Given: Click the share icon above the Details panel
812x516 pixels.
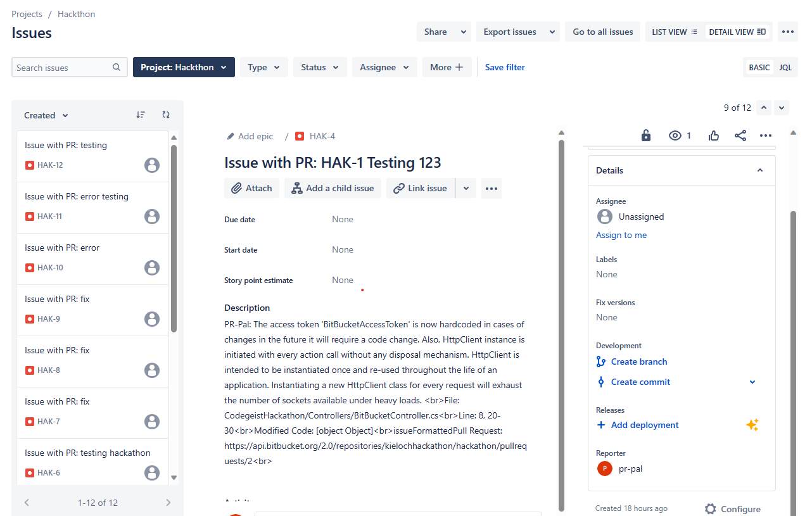Looking at the screenshot, I should click(x=740, y=135).
